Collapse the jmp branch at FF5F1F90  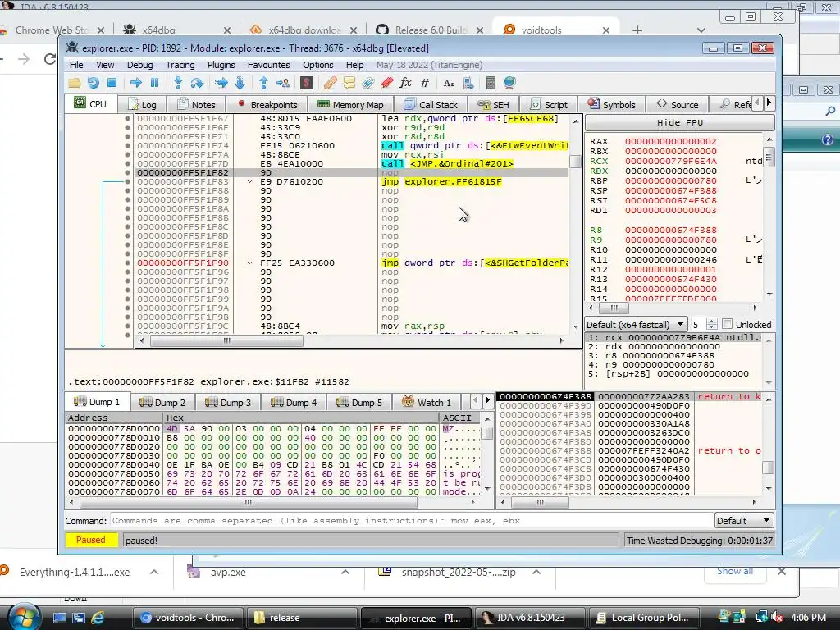click(x=249, y=263)
